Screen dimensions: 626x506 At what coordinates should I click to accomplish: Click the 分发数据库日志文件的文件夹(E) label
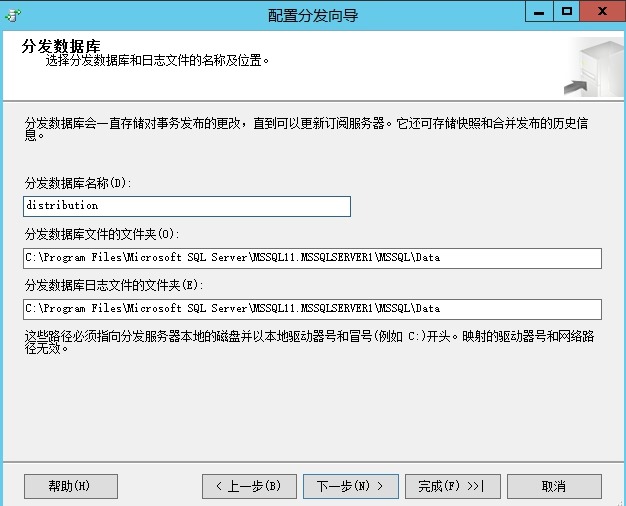click(x=109, y=285)
